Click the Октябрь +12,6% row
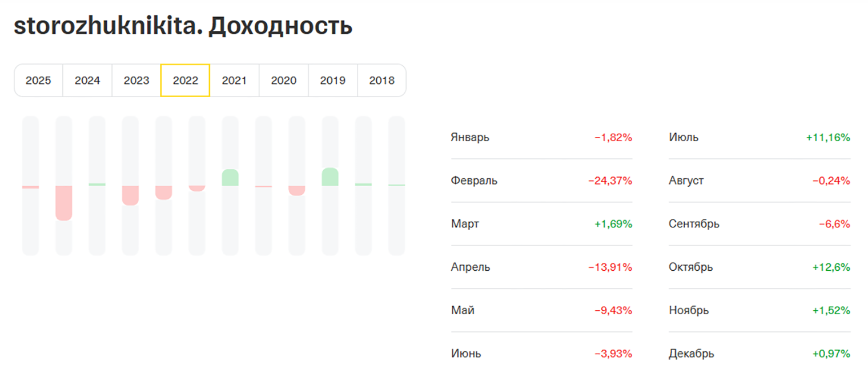 [x=759, y=267]
